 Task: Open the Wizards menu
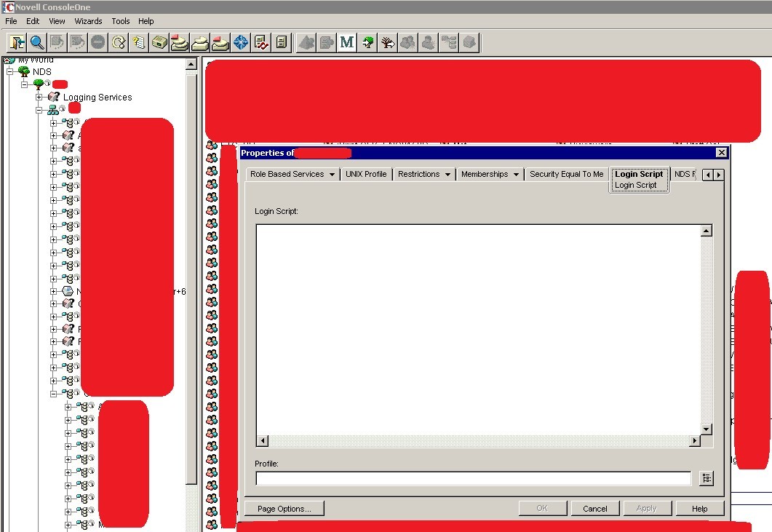[x=88, y=21]
